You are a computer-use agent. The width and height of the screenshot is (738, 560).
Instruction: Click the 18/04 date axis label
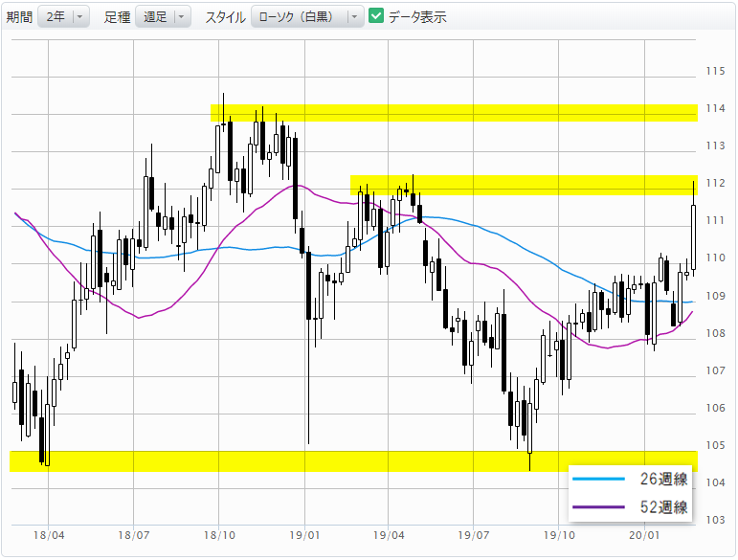49,535
